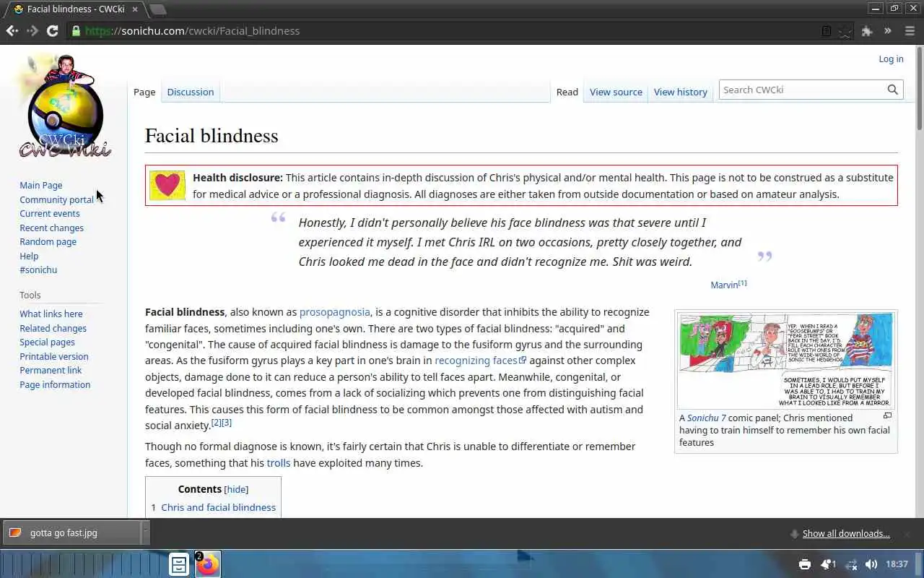This screenshot has height=578, width=924.
Task: Open a Random page
Action: pyautogui.click(x=48, y=242)
